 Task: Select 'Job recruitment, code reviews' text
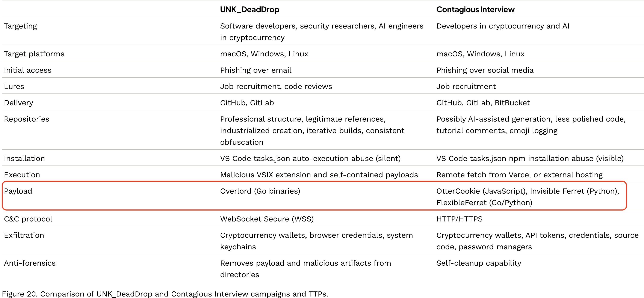pyautogui.click(x=276, y=86)
